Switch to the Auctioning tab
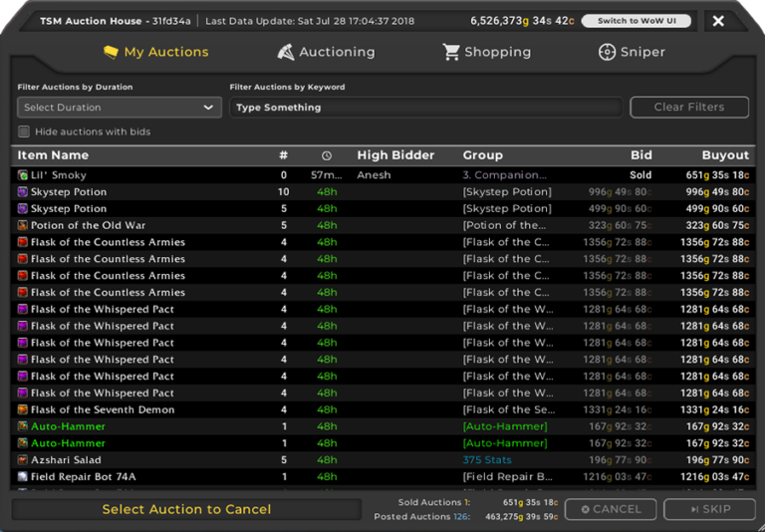 pos(327,52)
